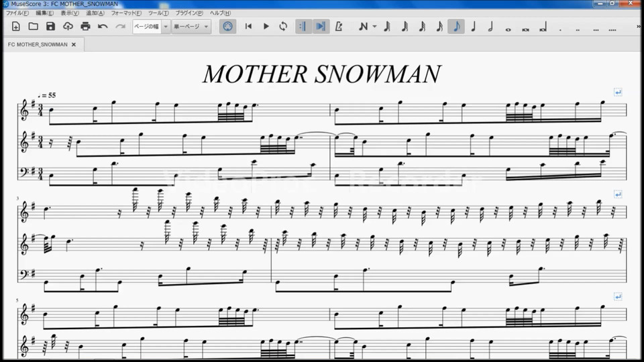Open the 追加(A) menu

(95, 13)
